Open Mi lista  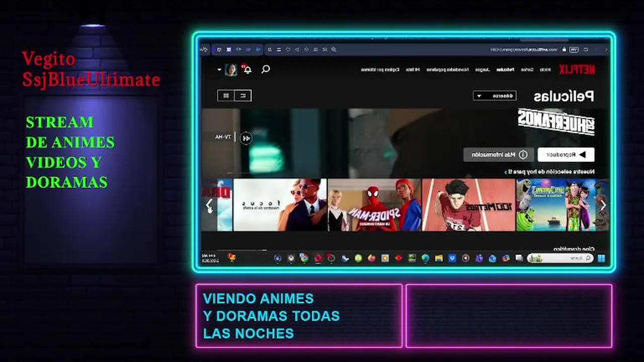tap(413, 69)
